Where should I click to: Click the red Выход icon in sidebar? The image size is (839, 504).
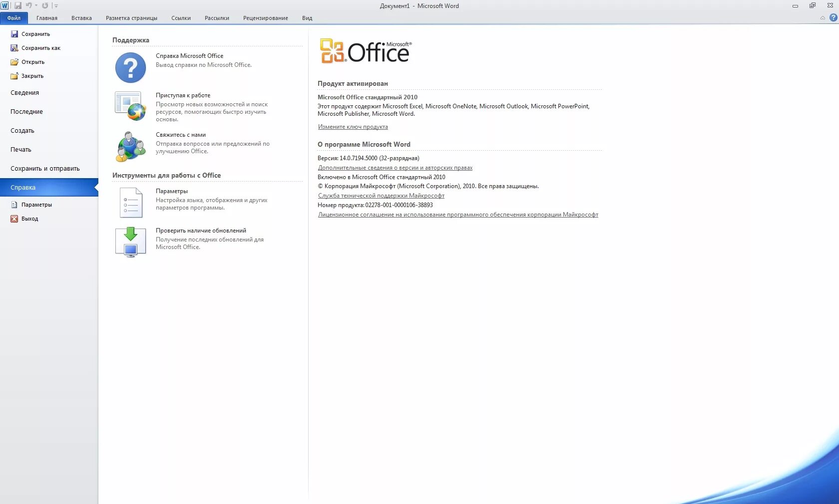click(x=14, y=219)
